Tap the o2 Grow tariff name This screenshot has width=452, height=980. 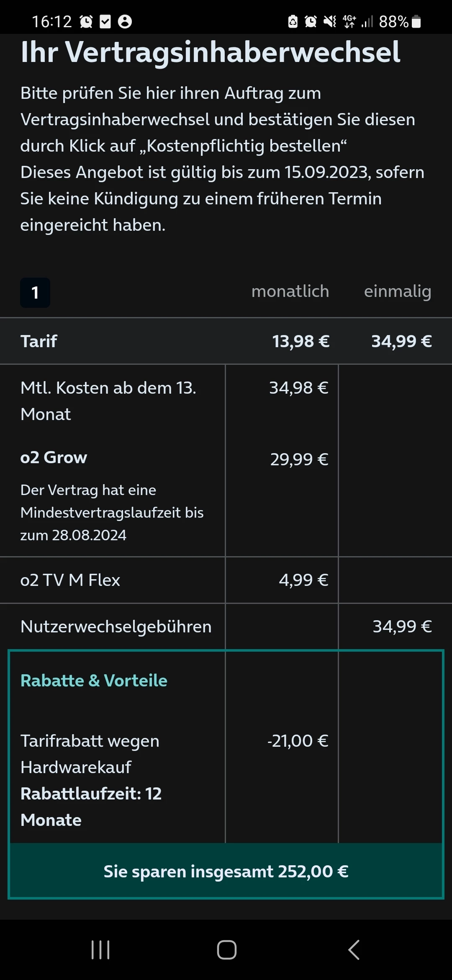point(54,457)
